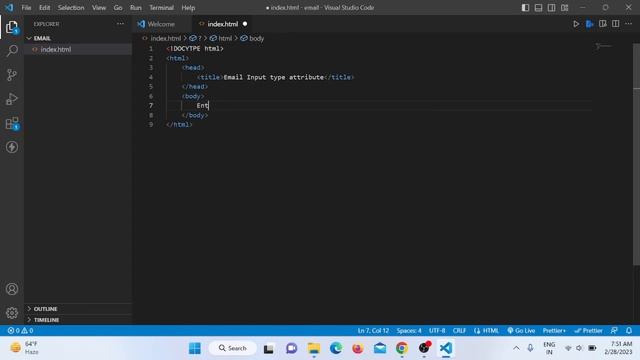Split the editor to the right
This screenshot has height=360, width=640.
click(x=616, y=24)
